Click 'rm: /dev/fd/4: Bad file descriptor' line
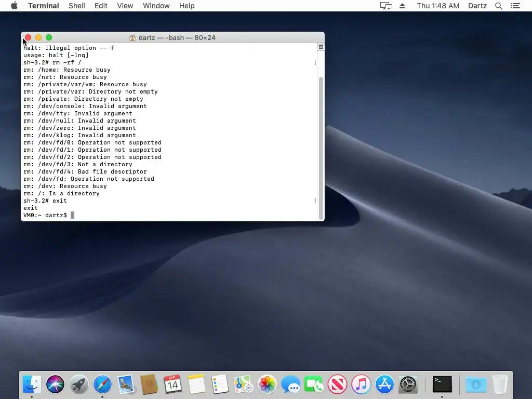The image size is (532, 399). (x=85, y=171)
